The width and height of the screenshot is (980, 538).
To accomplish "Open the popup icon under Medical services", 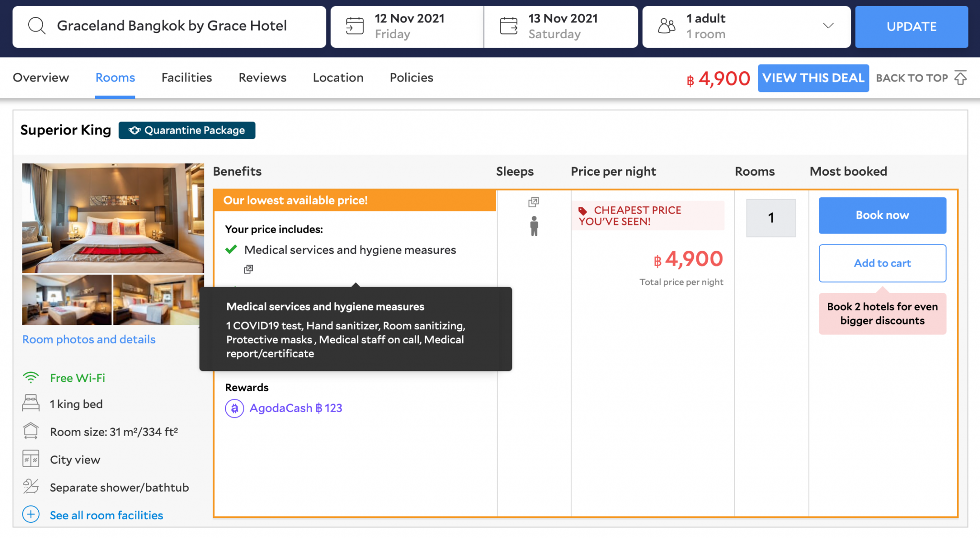I will tap(248, 269).
